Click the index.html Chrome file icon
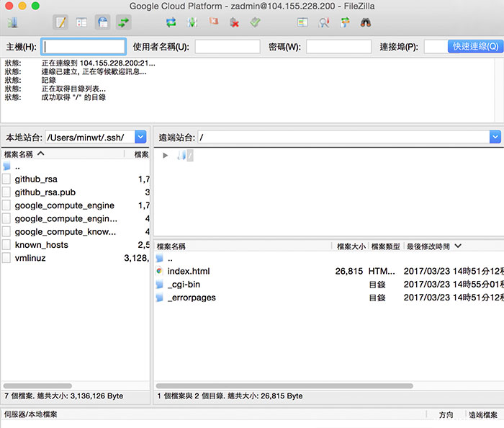The width and height of the screenshot is (504, 428). point(159,271)
